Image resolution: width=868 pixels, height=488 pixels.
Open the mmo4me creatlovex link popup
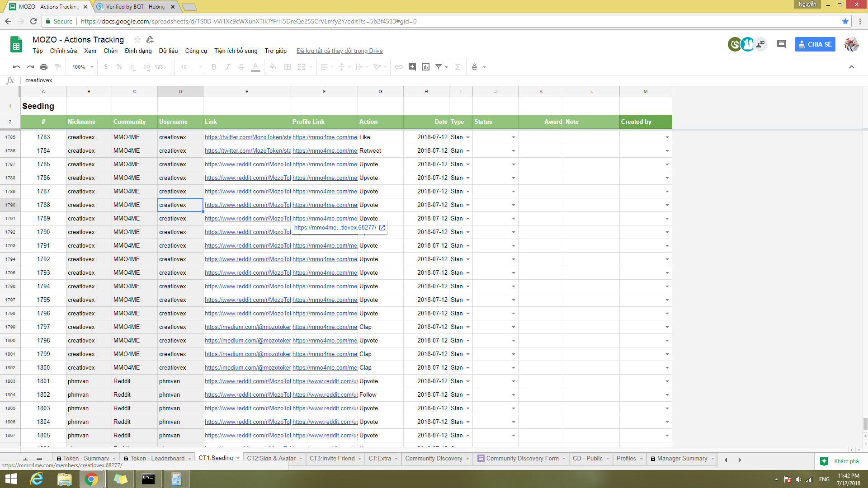(x=335, y=228)
